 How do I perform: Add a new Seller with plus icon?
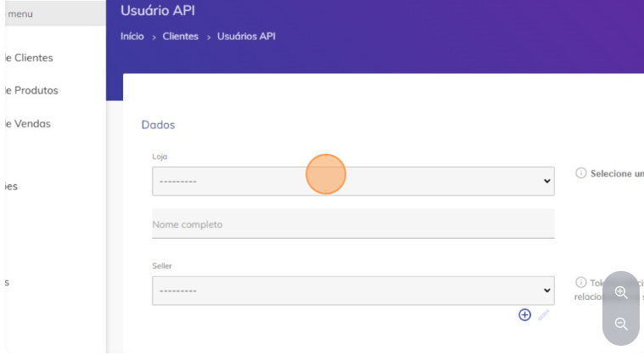coord(524,315)
